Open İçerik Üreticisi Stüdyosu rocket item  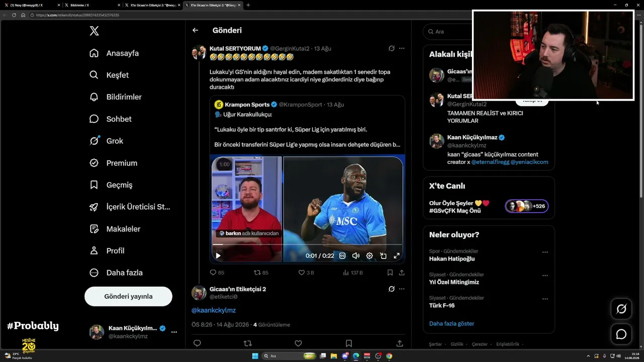pyautogui.click(x=130, y=207)
